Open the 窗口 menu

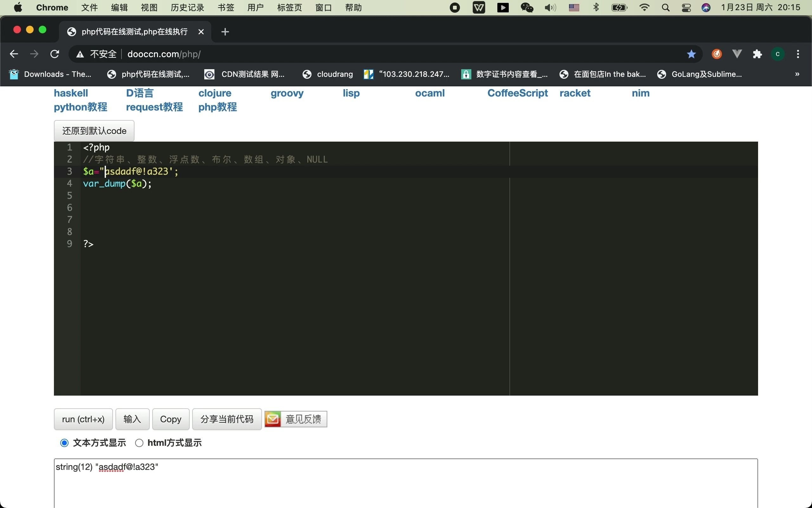click(x=324, y=7)
